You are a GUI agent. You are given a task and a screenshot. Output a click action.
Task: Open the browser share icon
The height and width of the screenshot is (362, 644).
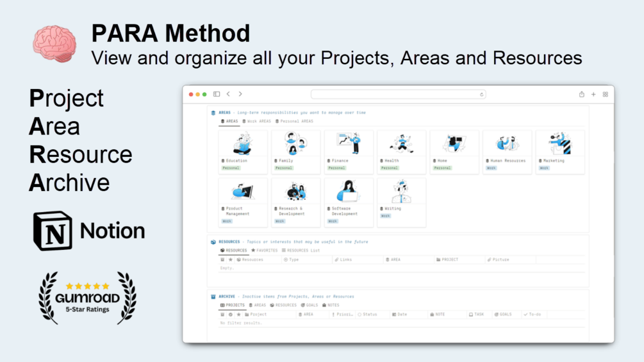(x=582, y=94)
